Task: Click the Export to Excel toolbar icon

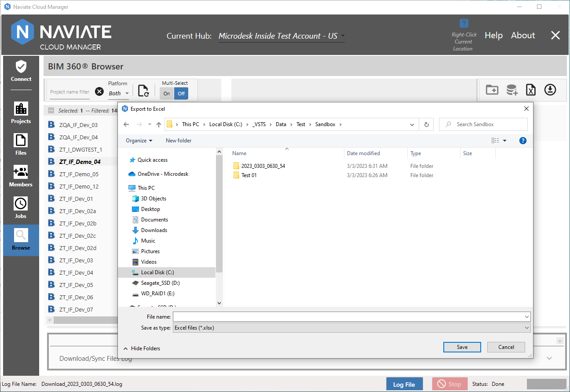Action: (x=531, y=90)
